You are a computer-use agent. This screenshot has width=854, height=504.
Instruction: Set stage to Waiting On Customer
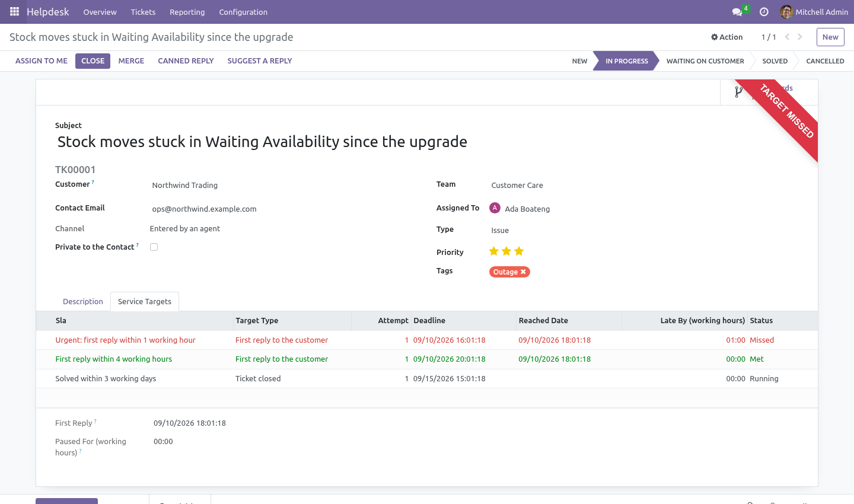point(705,61)
